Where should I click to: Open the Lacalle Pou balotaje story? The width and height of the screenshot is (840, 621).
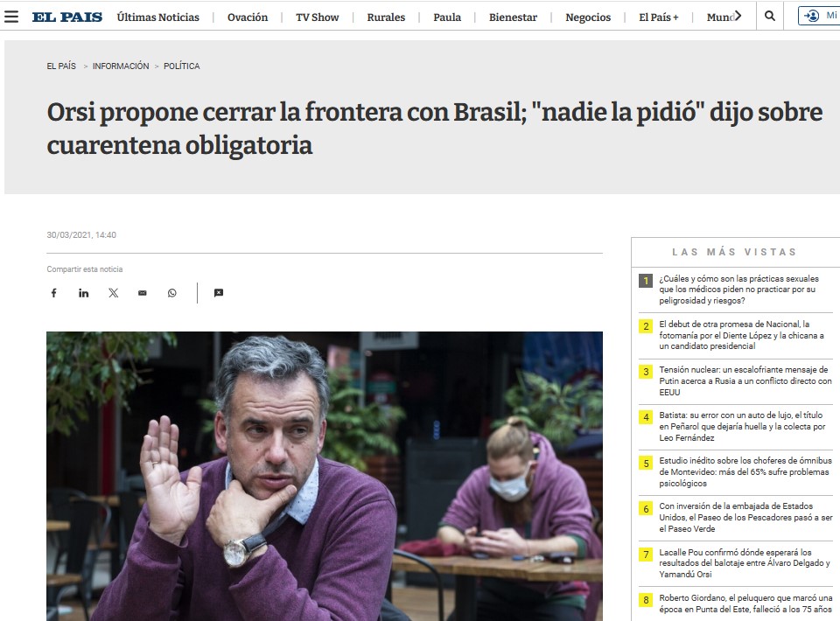[x=744, y=562]
